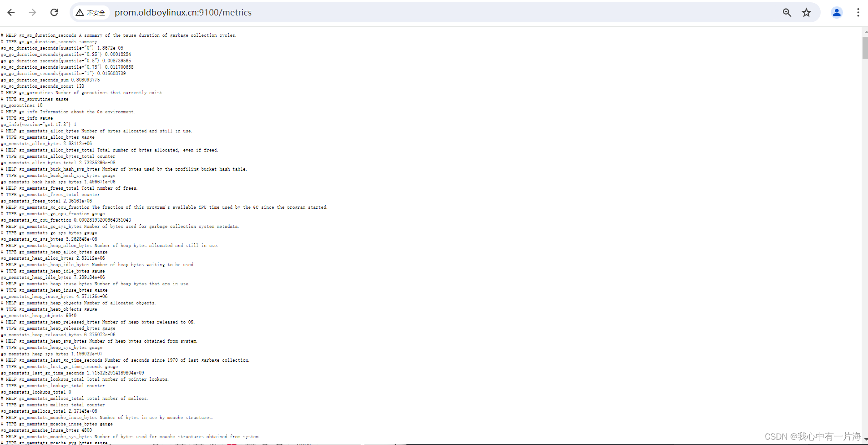Screen dimensions: 868x445
Task: Click the 'go_memstats_mcache_inuse_bytes 4800' line
Action: point(46,430)
